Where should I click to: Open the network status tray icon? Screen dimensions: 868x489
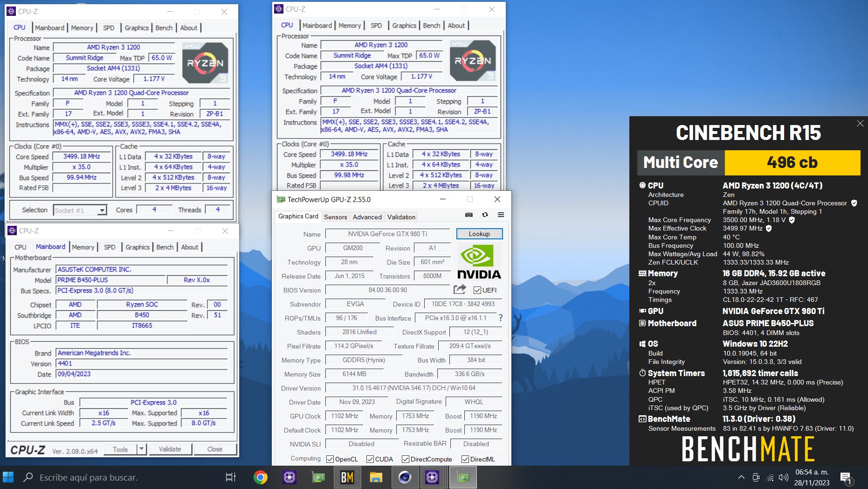[x=770, y=477]
